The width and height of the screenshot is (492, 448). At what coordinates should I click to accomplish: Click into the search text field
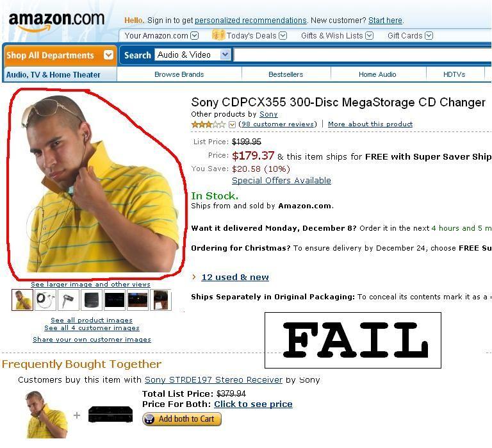click(x=363, y=55)
